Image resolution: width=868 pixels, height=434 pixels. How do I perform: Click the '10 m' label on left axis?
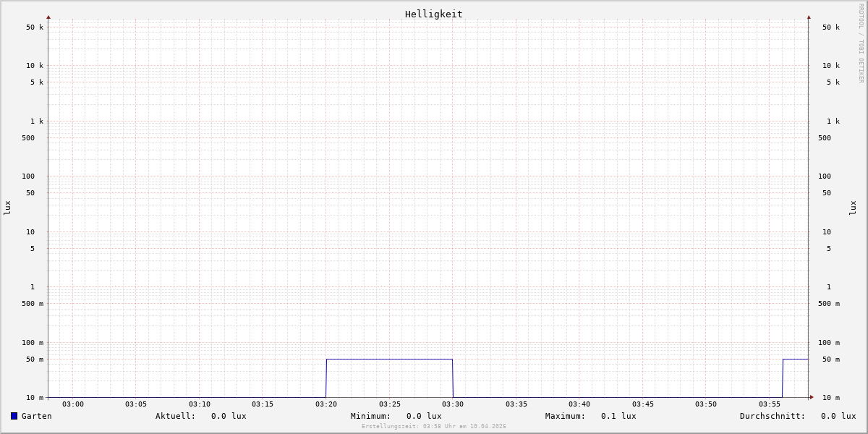coord(35,398)
